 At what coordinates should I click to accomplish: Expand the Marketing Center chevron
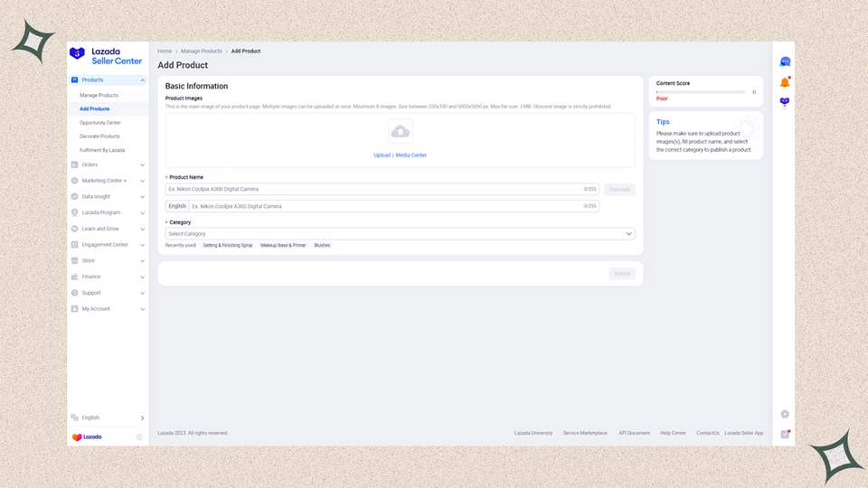142,181
